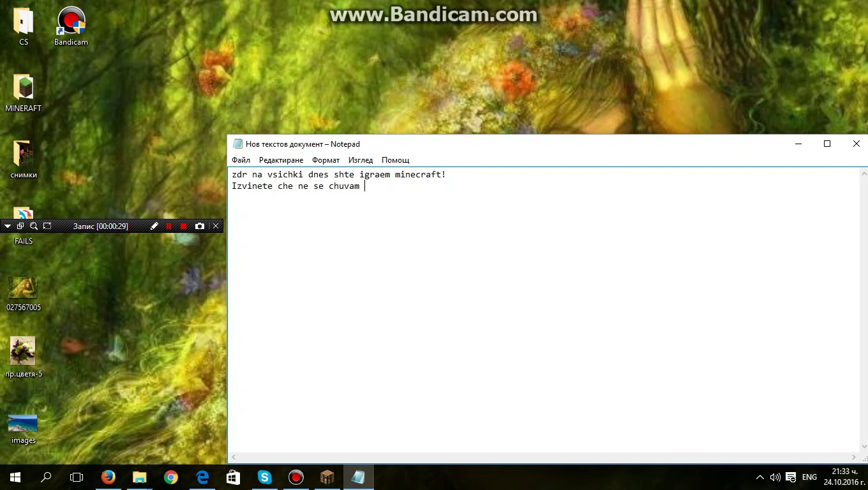
Task: Click the magnifier icon on Bandicam bar
Action: (34, 226)
